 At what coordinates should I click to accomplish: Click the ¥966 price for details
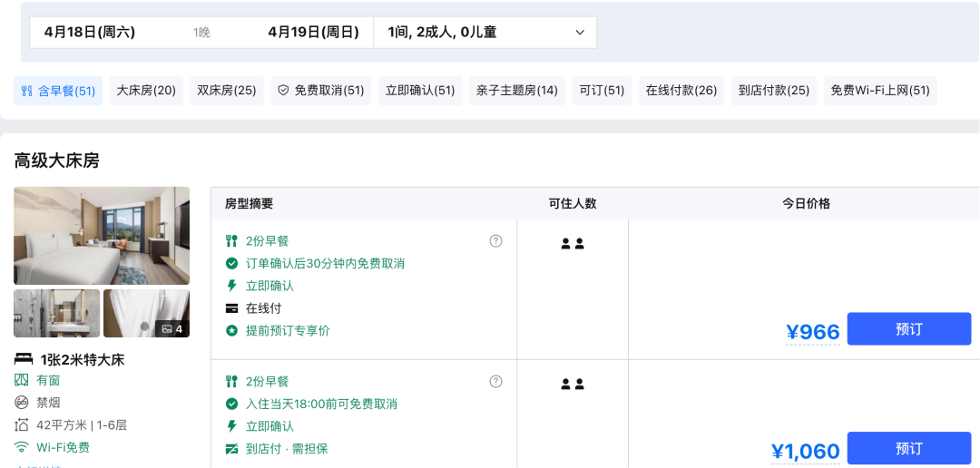pos(812,333)
